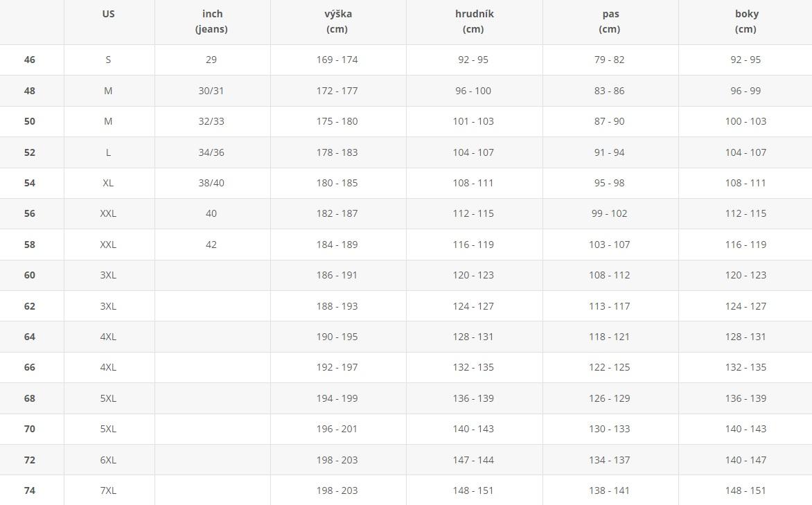Click the hrudník (cm) header cell
The image size is (812, 505).
point(473,21)
